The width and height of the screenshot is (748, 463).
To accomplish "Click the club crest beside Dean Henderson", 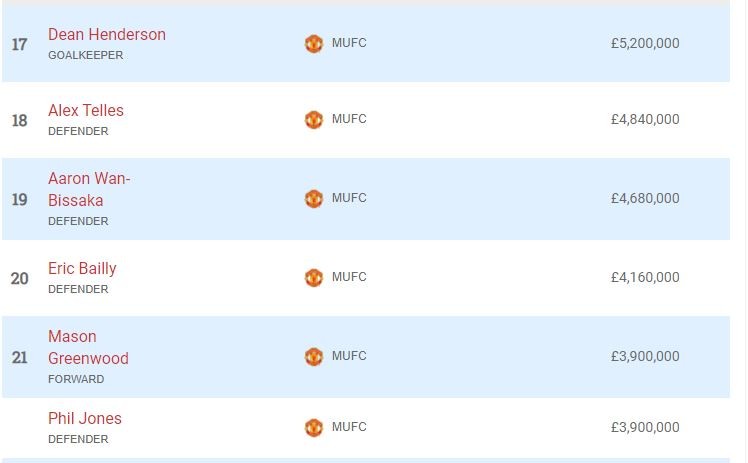I will click(x=314, y=44).
